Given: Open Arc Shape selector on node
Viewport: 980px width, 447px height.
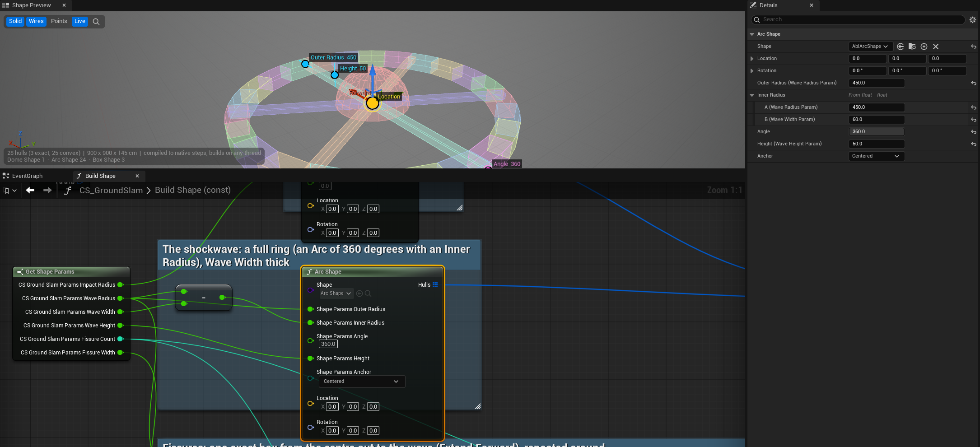Looking at the screenshot, I should pos(336,293).
